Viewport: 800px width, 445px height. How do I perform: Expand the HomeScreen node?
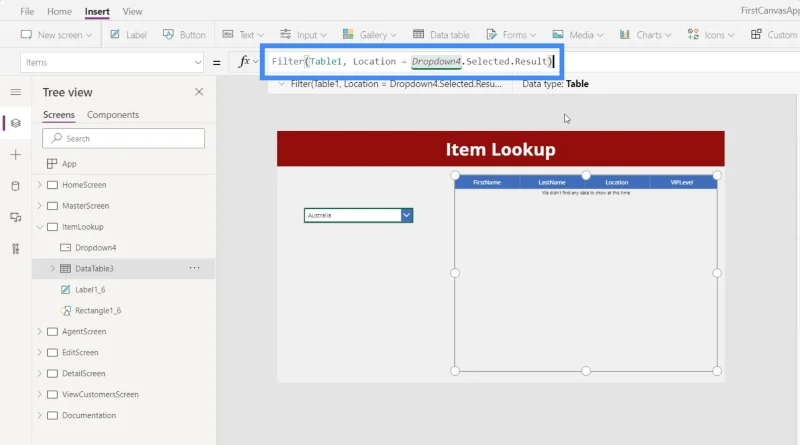(x=40, y=185)
